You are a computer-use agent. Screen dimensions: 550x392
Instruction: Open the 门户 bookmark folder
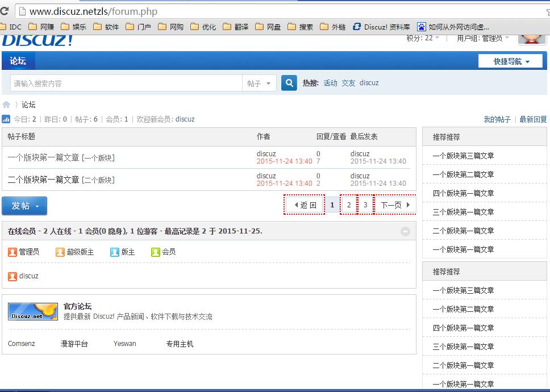139,27
